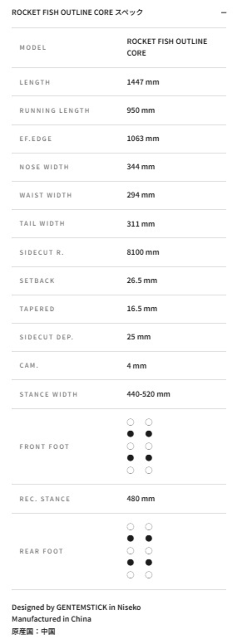Click first filled dot in REAR FOOT pattern
This screenshot has width=252, height=644.
pyautogui.click(x=130, y=538)
